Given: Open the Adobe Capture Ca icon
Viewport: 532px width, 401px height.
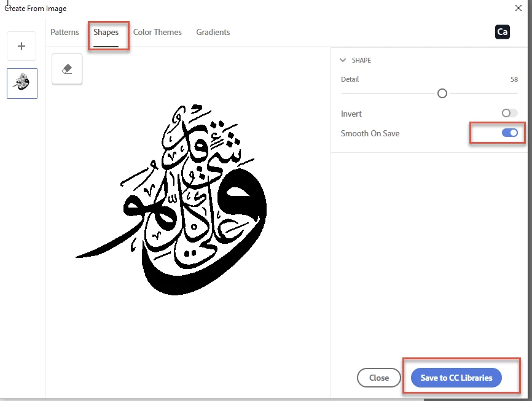Looking at the screenshot, I should point(502,32).
